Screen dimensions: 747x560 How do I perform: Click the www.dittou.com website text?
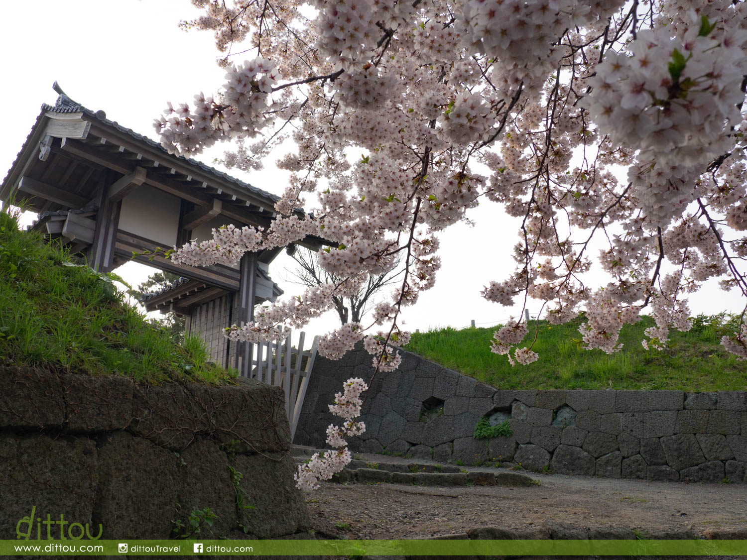pyautogui.click(x=59, y=548)
